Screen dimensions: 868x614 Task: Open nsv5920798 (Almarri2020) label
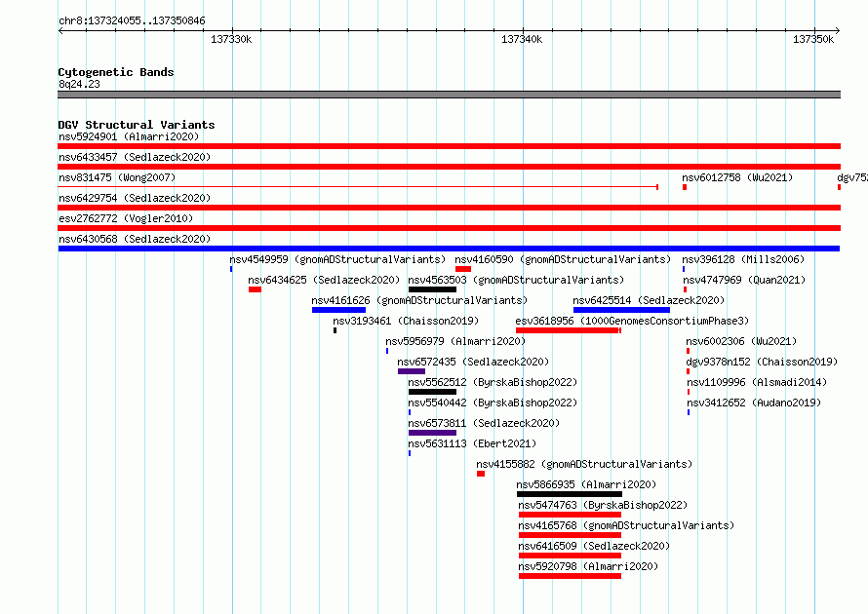588,566
